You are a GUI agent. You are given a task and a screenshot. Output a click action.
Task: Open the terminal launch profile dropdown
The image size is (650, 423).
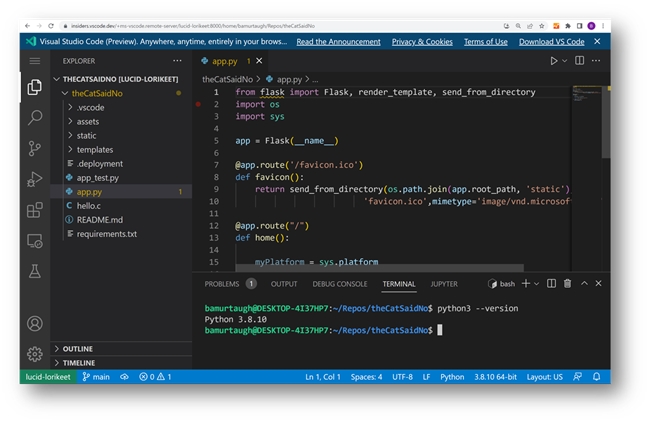(536, 284)
